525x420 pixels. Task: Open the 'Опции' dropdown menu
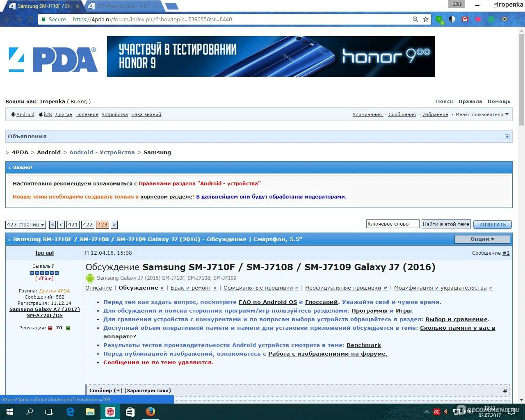482,239
